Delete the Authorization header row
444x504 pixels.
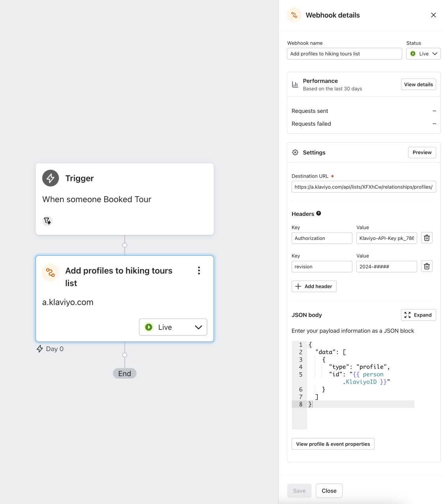[x=427, y=238]
